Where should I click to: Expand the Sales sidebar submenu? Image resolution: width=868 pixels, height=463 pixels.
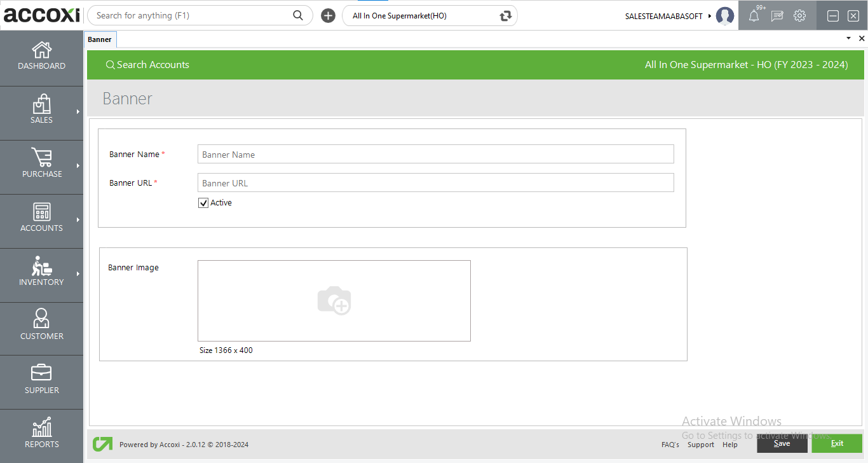click(78, 112)
